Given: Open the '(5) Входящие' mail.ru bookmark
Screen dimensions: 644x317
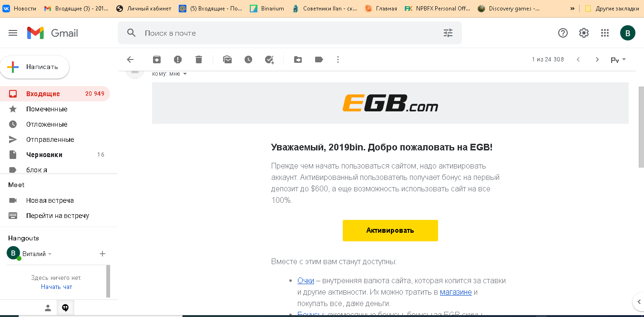Looking at the screenshot, I should click(x=211, y=9).
